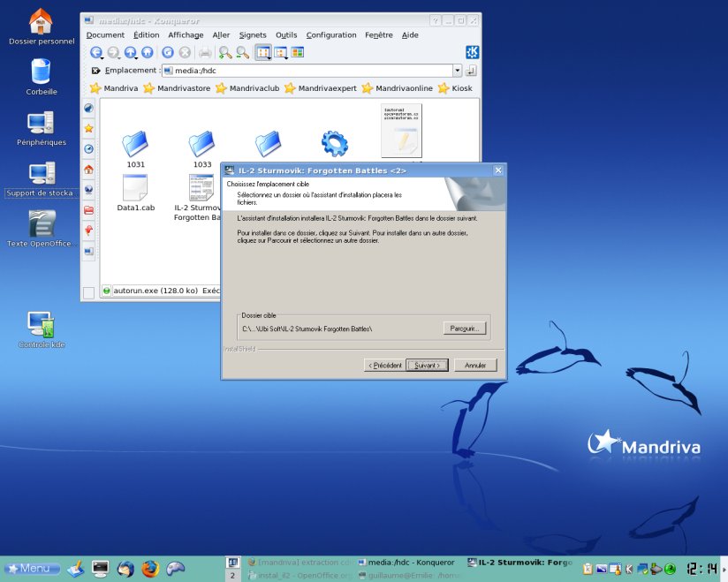Click the Emplacement address field
Viewport: 728px width, 582px height.
(x=307, y=71)
